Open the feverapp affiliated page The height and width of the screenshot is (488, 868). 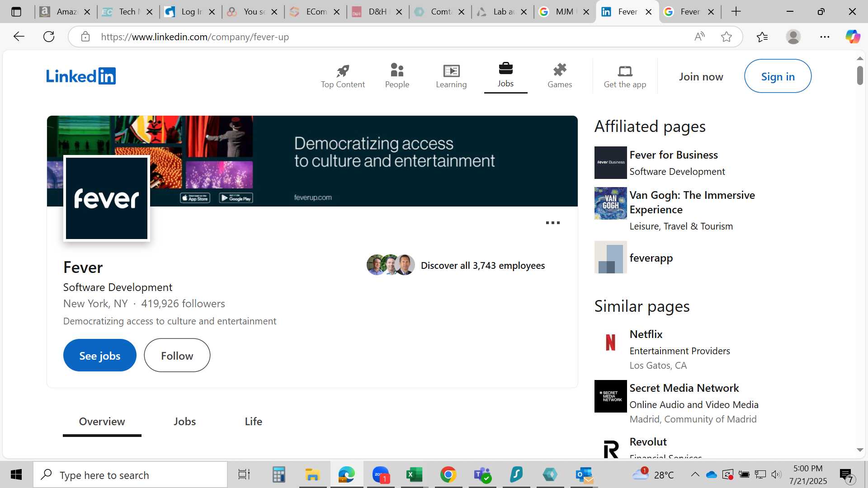pos(651,258)
